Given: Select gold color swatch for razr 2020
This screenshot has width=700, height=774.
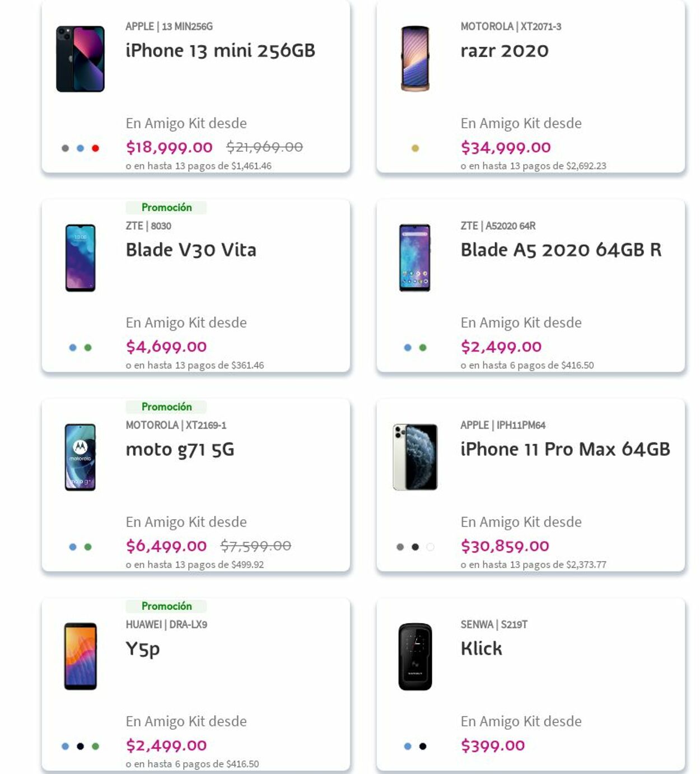Looking at the screenshot, I should (x=415, y=148).
